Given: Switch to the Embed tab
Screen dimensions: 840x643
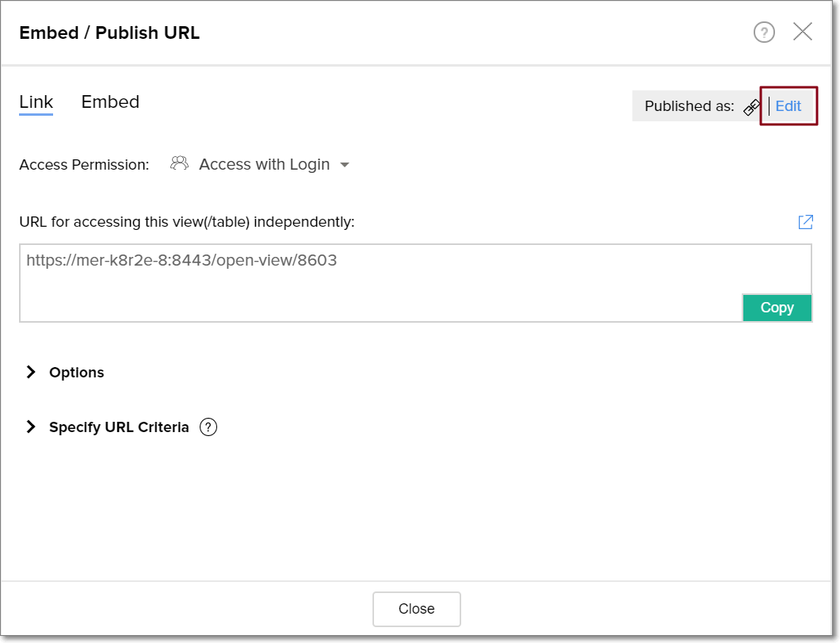Looking at the screenshot, I should (110, 102).
